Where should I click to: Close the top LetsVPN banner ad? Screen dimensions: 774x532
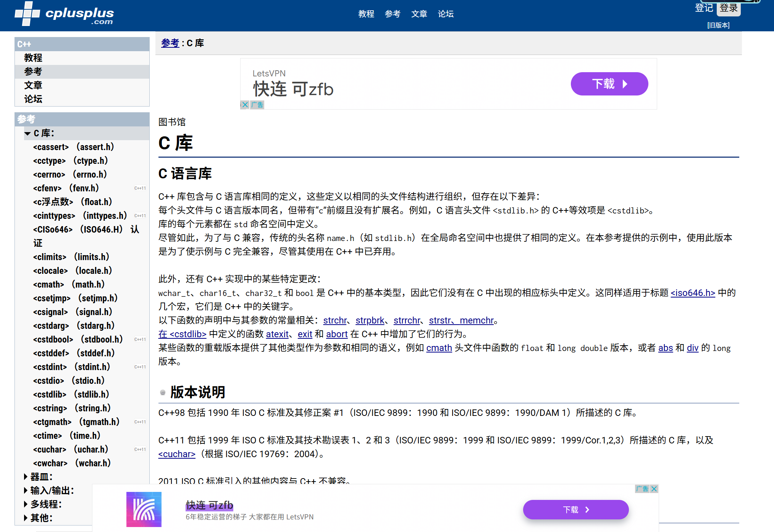(245, 105)
